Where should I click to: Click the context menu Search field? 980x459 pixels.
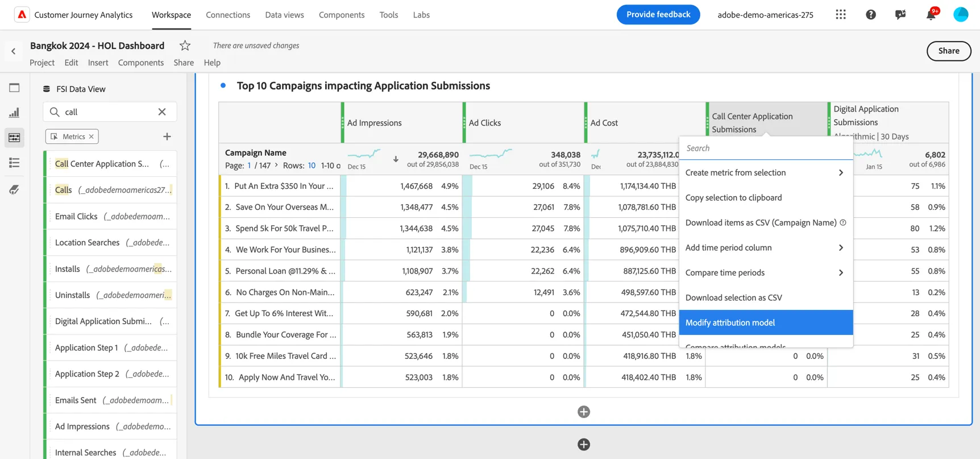[766, 148]
